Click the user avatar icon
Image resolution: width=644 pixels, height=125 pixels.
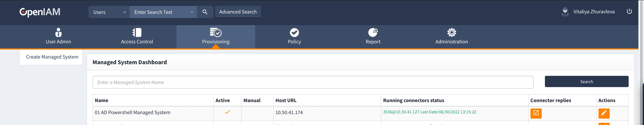[x=565, y=12]
